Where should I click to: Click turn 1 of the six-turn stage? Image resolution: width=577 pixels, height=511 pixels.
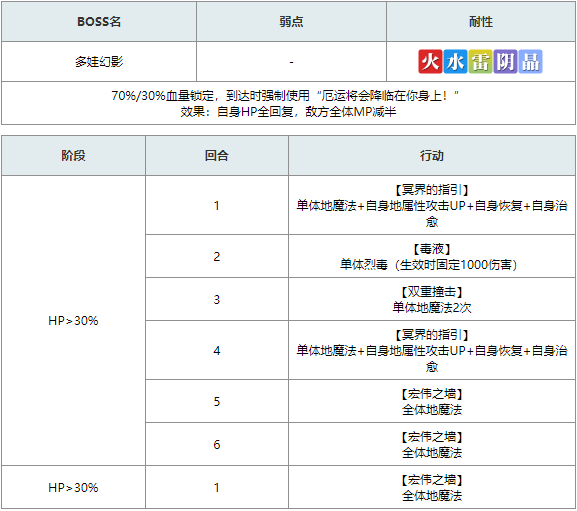point(217,205)
